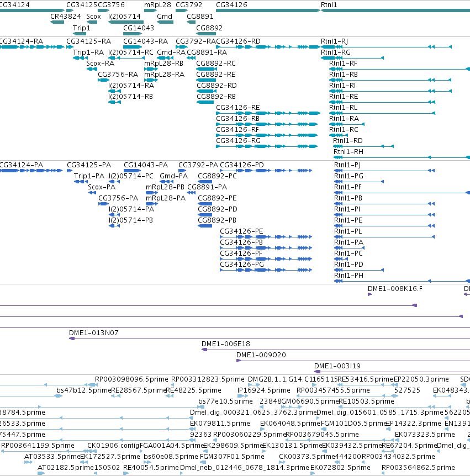
Task: Select the CG34125 gene label
Action: (x=82, y=5)
